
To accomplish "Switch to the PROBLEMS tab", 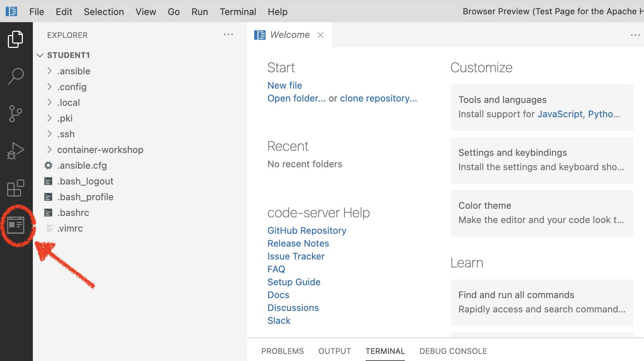I will click(x=282, y=351).
